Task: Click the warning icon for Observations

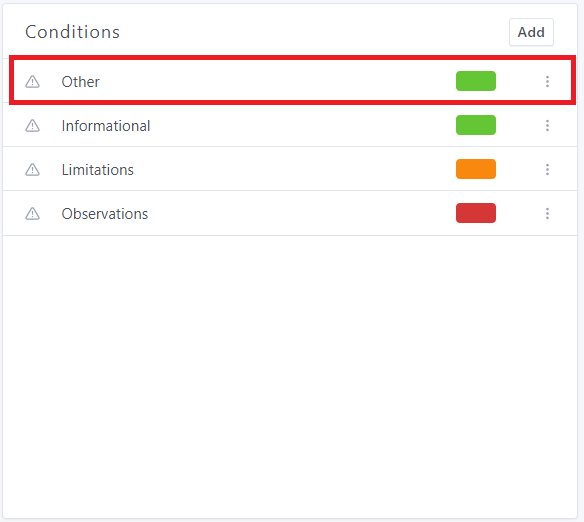Action: pos(32,213)
